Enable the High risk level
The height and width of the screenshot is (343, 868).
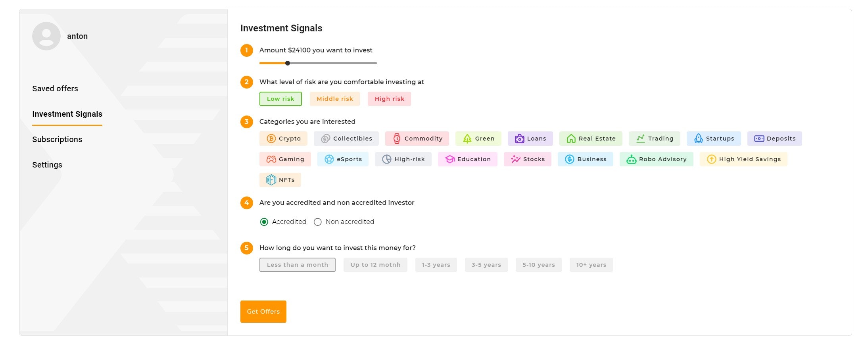point(389,99)
